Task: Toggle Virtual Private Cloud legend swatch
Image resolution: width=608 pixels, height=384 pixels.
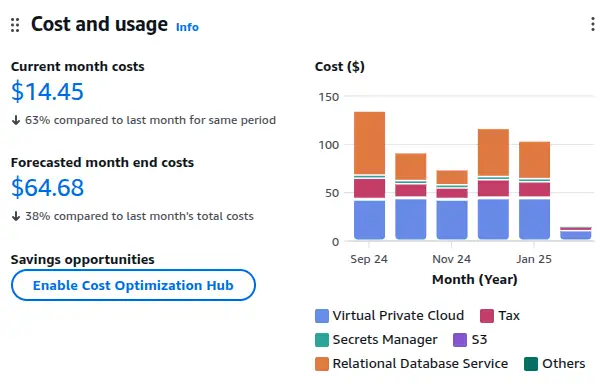Action: click(x=322, y=316)
